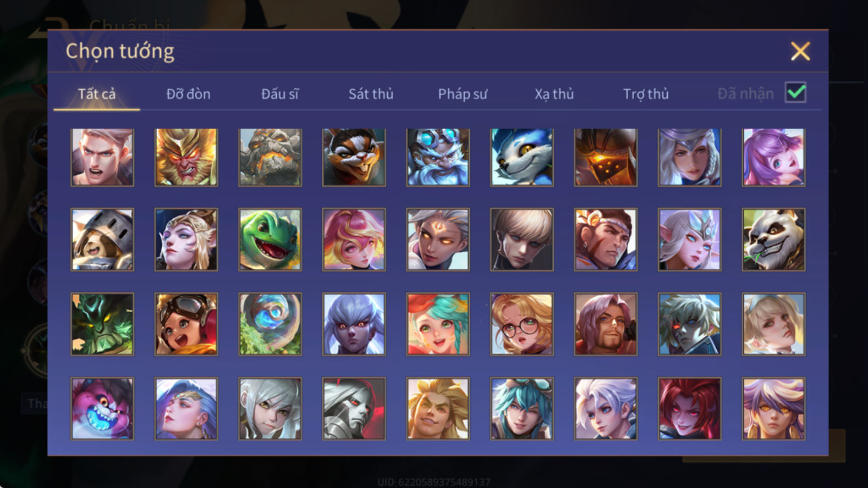Pick the green chameleon hero portrait
This screenshot has height=488, width=868.
[270, 239]
